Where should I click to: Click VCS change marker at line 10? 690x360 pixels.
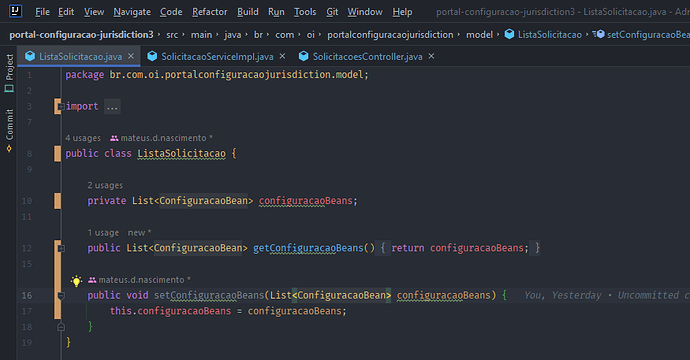pyautogui.click(x=58, y=201)
